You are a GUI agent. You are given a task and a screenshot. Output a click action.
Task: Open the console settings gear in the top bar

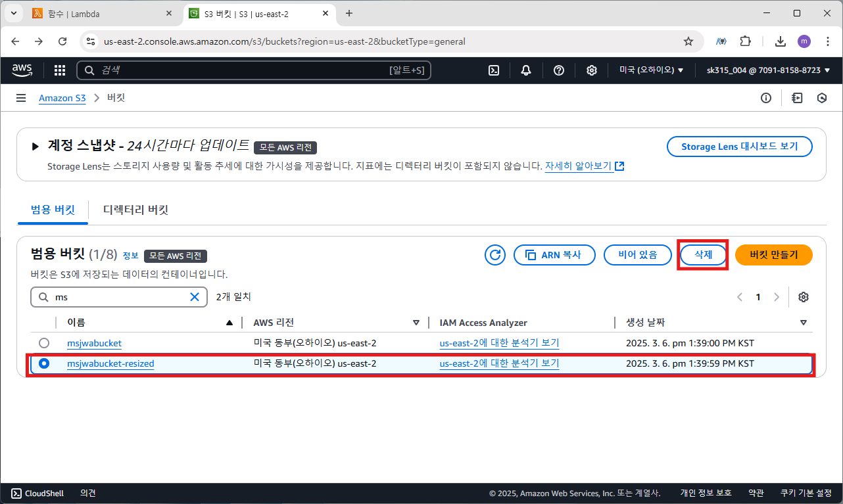click(592, 70)
